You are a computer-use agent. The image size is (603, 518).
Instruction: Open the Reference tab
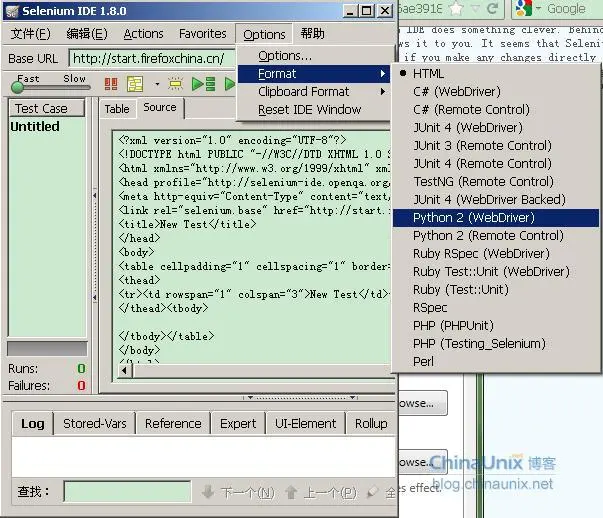click(x=173, y=424)
